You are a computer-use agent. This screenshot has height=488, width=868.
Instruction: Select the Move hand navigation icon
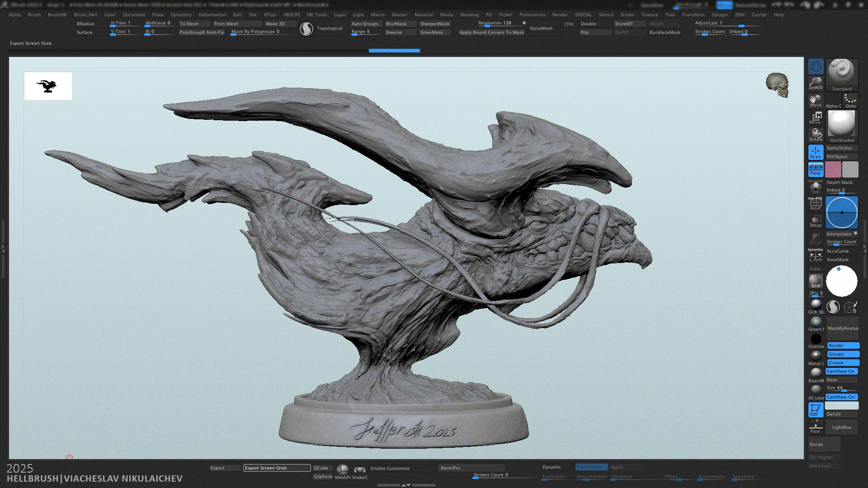tap(816, 100)
